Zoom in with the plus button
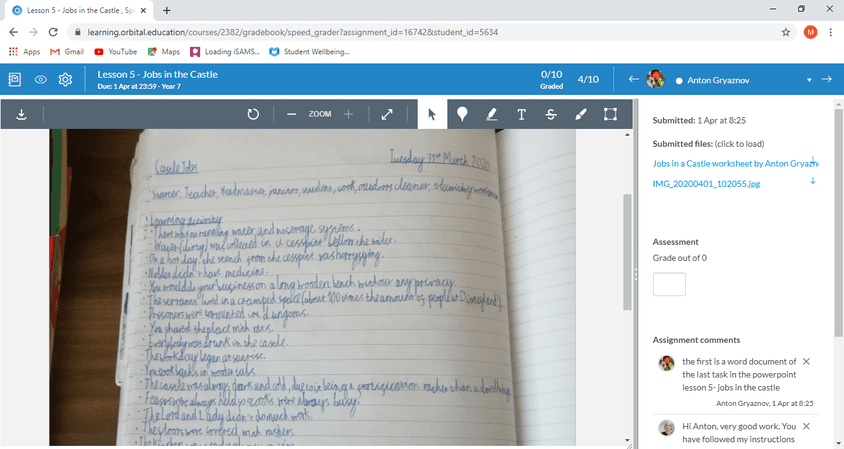Viewport: 844px width, 449px height. coord(348,114)
